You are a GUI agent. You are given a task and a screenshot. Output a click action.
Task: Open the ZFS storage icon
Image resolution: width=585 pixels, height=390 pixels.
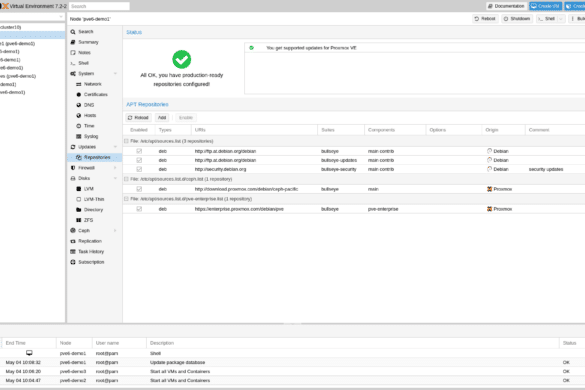pyautogui.click(x=79, y=220)
